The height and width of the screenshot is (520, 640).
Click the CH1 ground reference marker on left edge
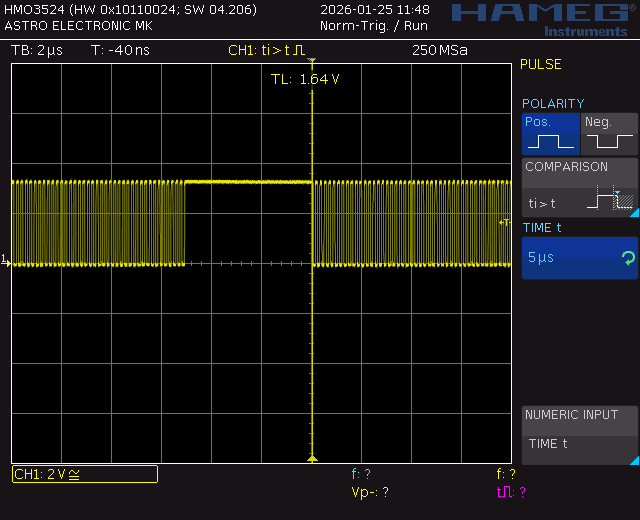pos(6,261)
